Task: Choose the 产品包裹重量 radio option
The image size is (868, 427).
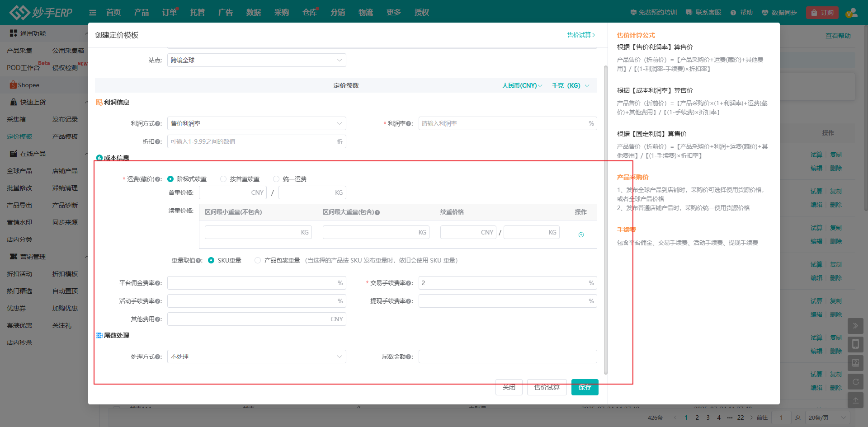Action: tap(258, 260)
